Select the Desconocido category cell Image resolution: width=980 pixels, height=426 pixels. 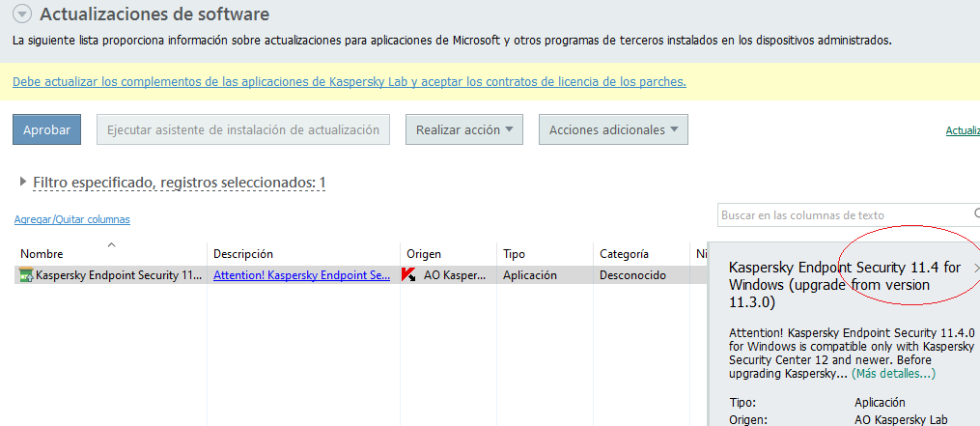(632, 274)
